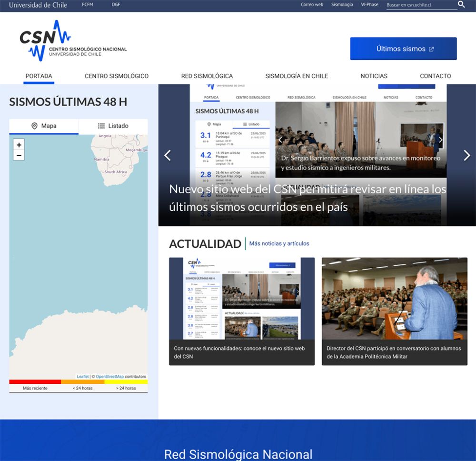The height and width of the screenshot is (461, 476).
Task: Open the new CSN website article thumbnail
Action: click(242, 299)
